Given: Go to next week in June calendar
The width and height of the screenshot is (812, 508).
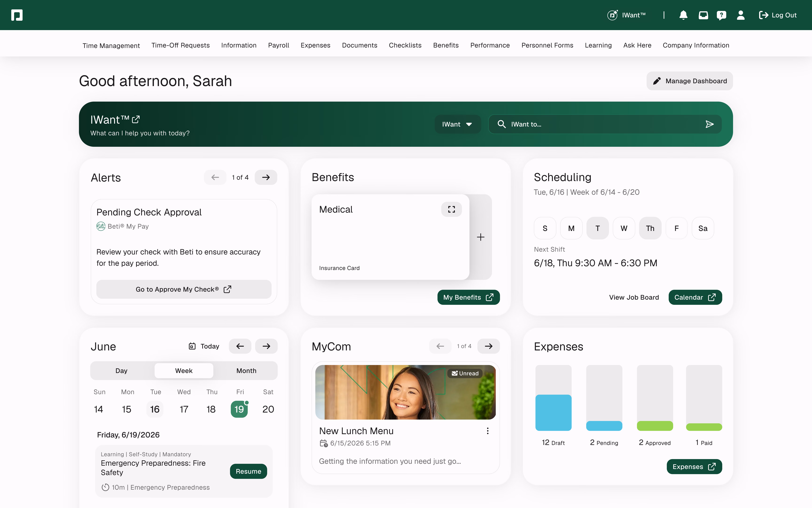Looking at the screenshot, I should (266, 346).
